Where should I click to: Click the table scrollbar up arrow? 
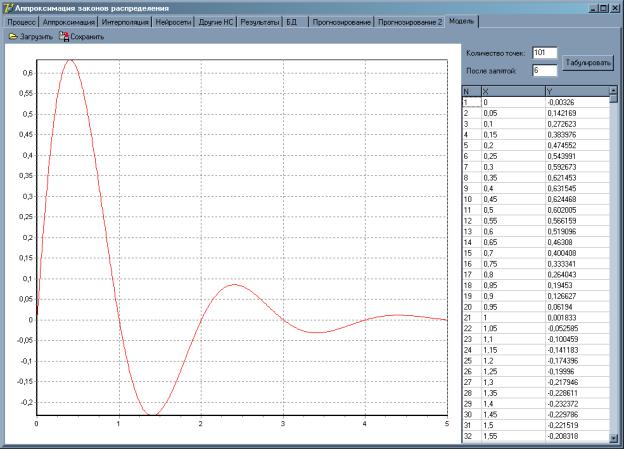click(x=613, y=90)
